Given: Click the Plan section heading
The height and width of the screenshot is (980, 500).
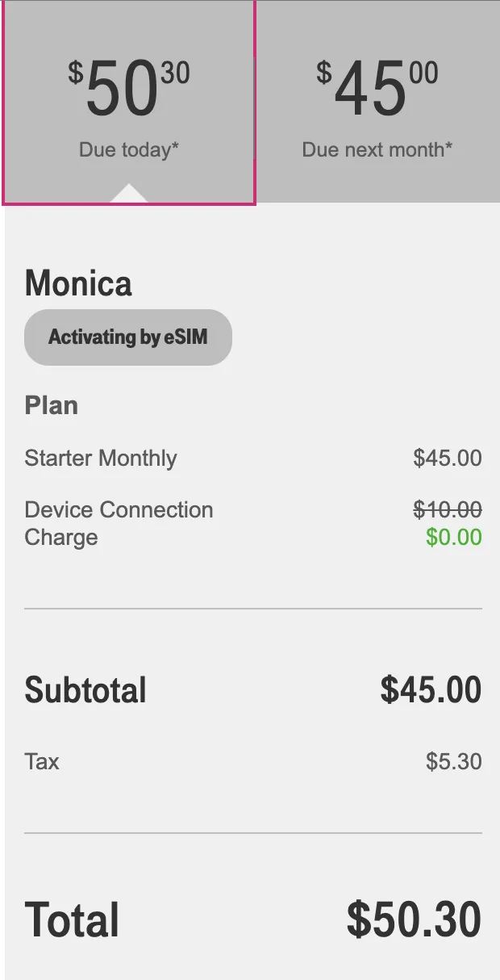Looking at the screenshot, I should [x=52, y=405].
